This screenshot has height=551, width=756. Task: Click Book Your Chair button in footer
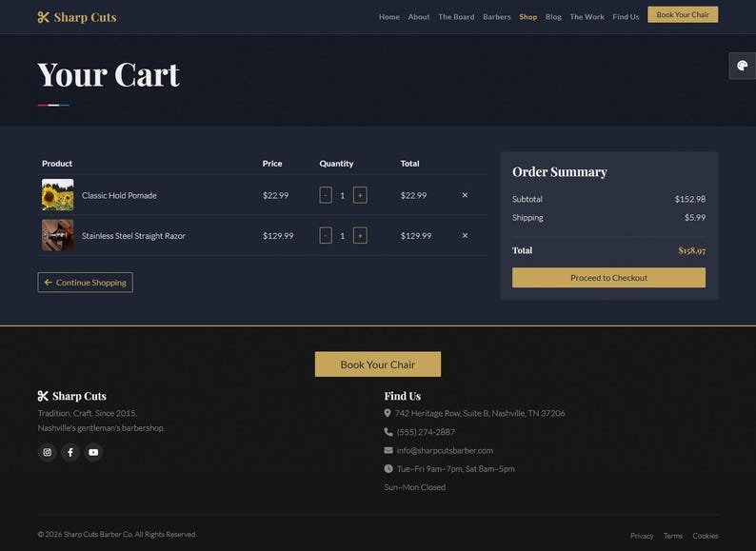377,364
